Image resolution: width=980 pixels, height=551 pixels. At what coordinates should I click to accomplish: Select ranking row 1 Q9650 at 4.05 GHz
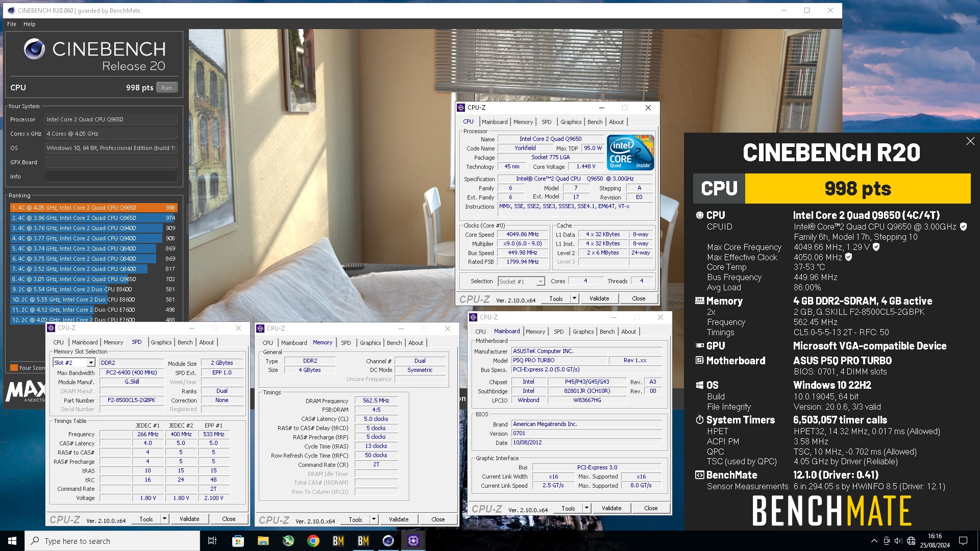[93, 208]
